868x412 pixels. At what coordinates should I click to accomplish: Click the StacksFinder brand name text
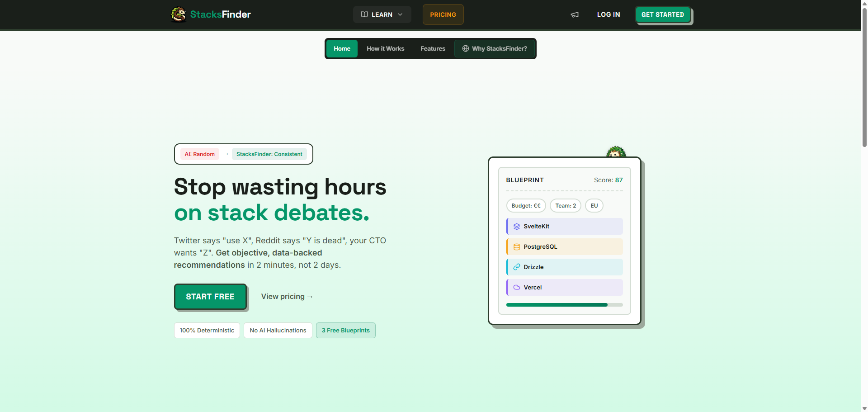pos(220,14)
